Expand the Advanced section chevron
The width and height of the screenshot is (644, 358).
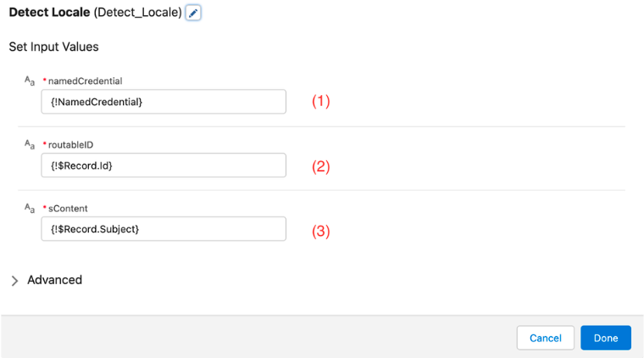[x=14, y=281]
